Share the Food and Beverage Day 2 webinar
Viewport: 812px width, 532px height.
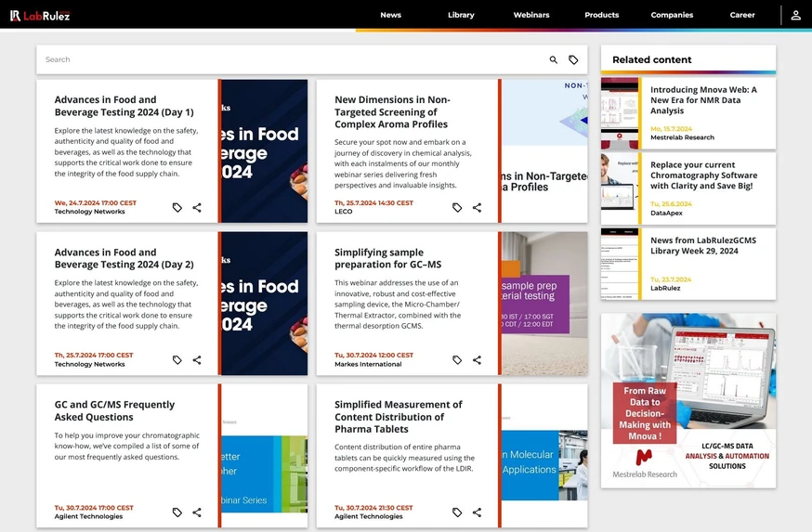click(197, 359)
